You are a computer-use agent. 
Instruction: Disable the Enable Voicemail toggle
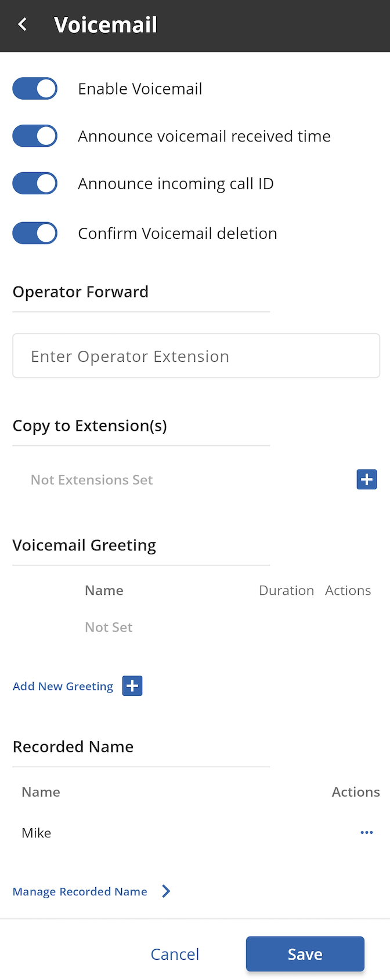pos(35,89)
